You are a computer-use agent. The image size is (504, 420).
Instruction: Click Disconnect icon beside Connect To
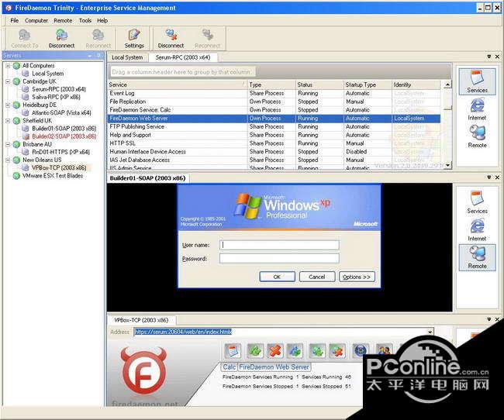tap(61, 35)
